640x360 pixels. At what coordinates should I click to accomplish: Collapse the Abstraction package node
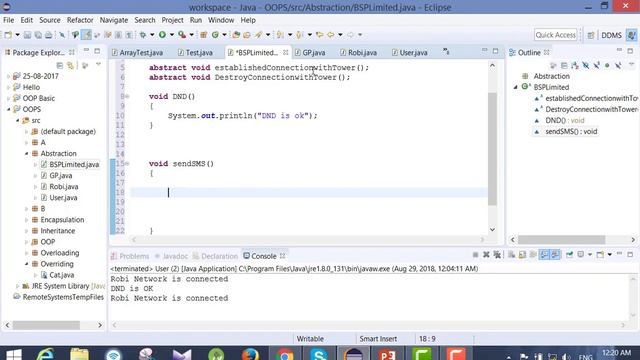pyautogui.click(x=27, y=153)
